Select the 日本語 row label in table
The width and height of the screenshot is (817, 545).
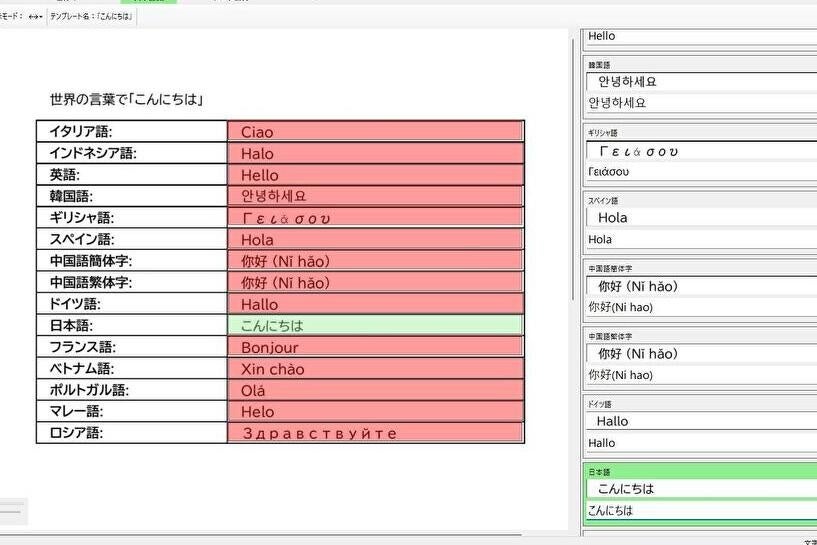(x=71, y=326)
